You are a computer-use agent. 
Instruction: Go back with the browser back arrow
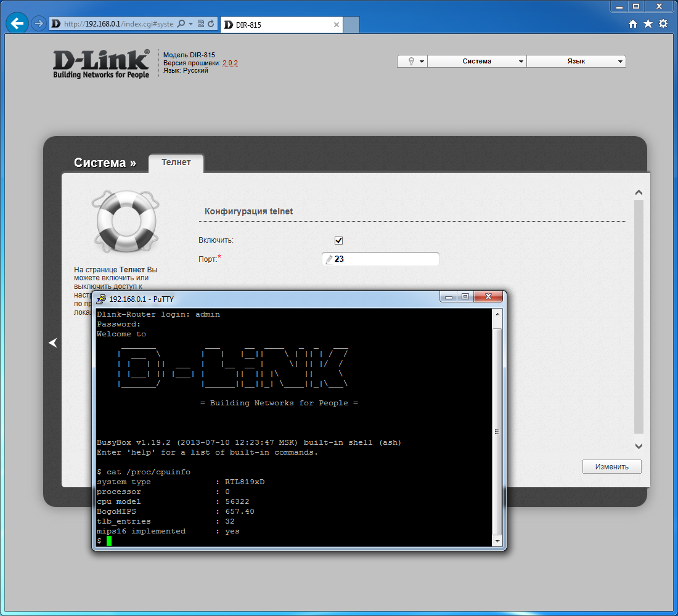(x=17, y=23)
